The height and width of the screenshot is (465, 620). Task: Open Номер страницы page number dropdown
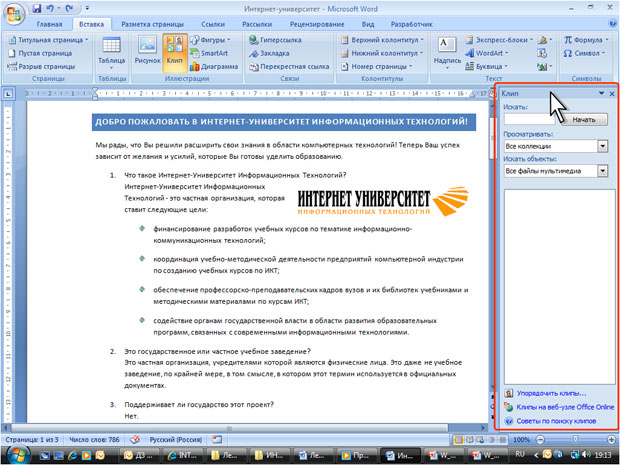coord(376,66)
